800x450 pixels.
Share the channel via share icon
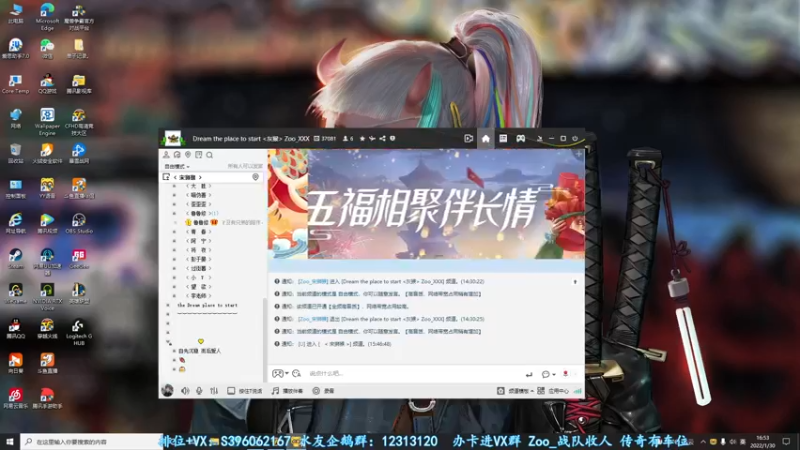[382, 138]
